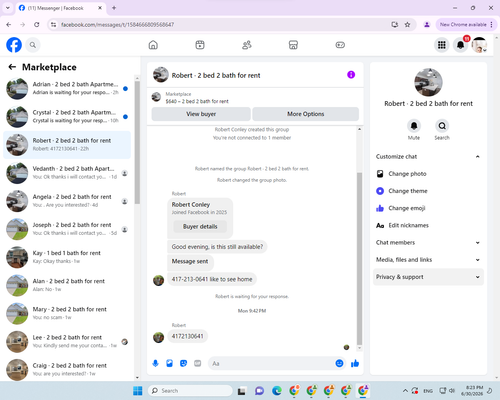Image resolution: width=500 pixels, height=400 pixels.
Task: Click the message text field
Action: [277, 363]
